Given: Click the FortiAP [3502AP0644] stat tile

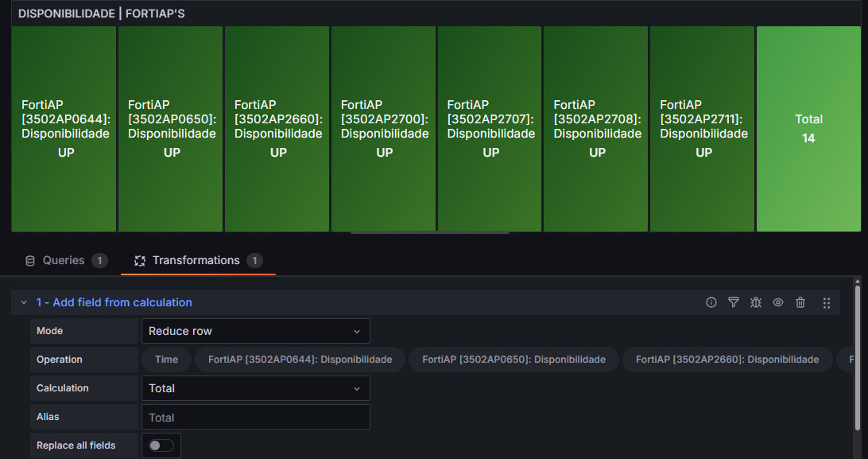Looking at the screenshot, I should (x=64, y=129).
